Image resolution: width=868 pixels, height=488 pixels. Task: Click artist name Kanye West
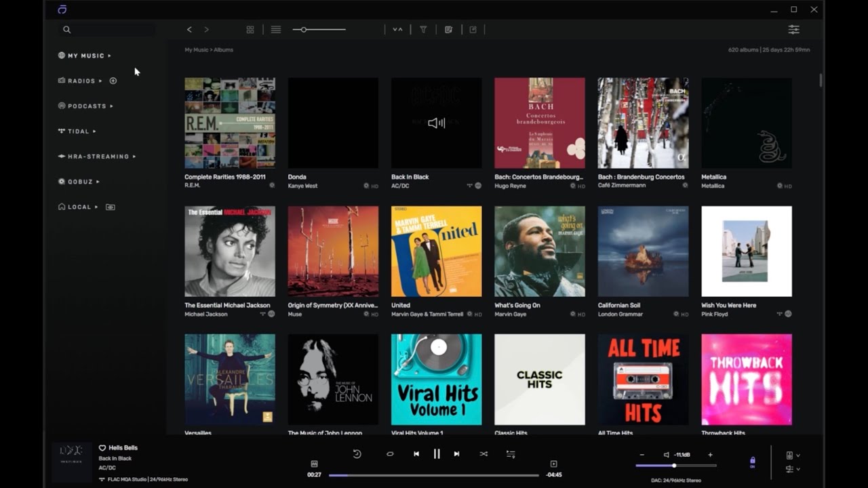tap(302, 186)
